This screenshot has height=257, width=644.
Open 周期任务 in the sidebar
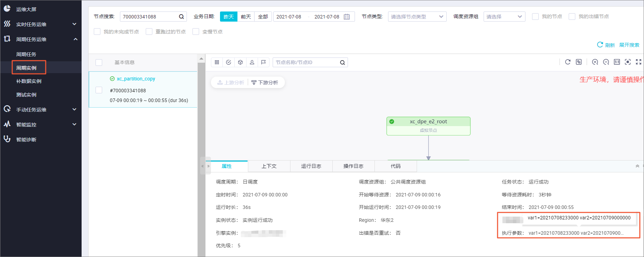pyautogui.click(x=26, y=54)
